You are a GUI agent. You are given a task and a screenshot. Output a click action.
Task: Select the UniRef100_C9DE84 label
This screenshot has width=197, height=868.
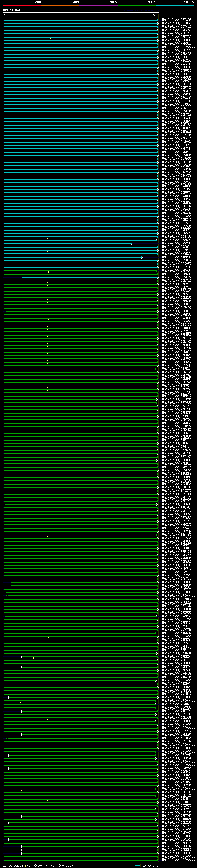click(x=177, y=656)
